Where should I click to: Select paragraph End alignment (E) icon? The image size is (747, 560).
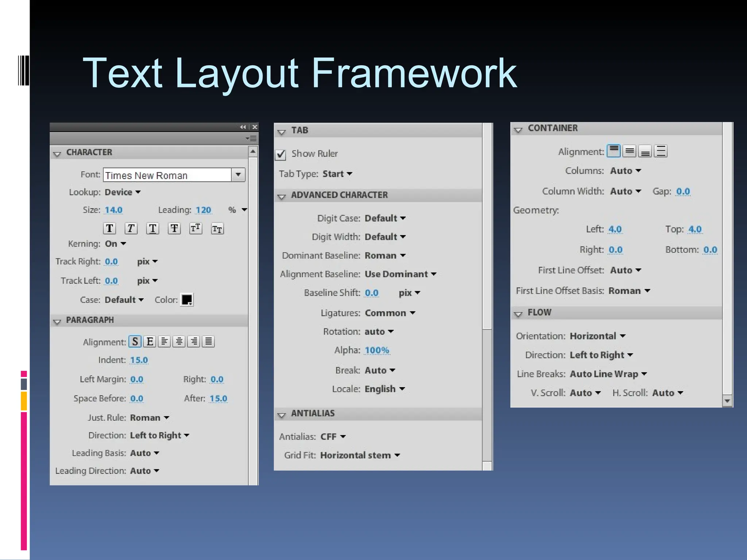pos(150,342)
